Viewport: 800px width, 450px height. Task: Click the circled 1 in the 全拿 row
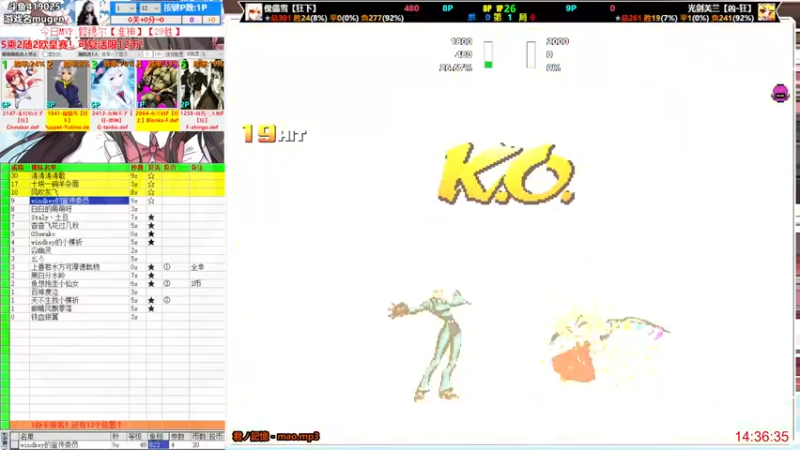tap(167, 267)
